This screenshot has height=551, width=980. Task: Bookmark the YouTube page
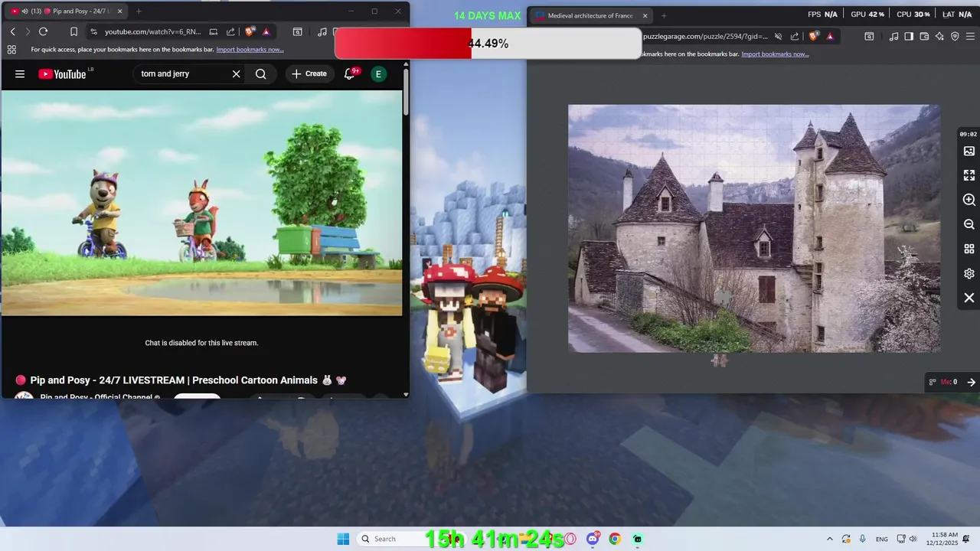pos(73,31)
